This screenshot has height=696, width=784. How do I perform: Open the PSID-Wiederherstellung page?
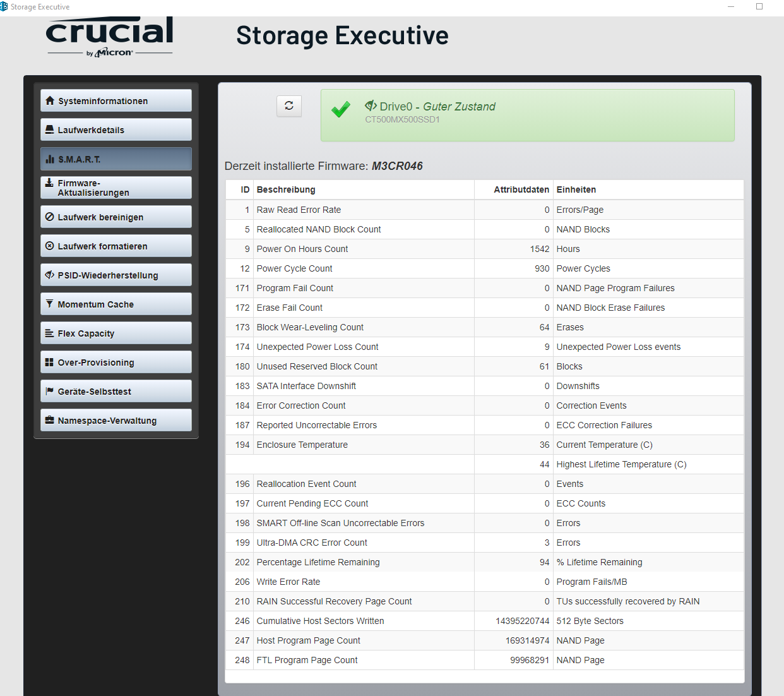coord(116,275)
